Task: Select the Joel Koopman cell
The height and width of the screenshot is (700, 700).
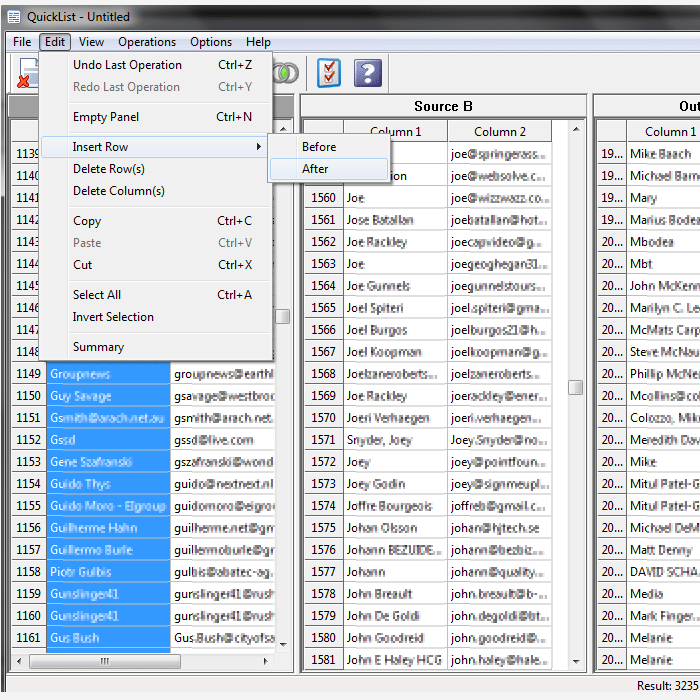Action: tap(396, 352)
